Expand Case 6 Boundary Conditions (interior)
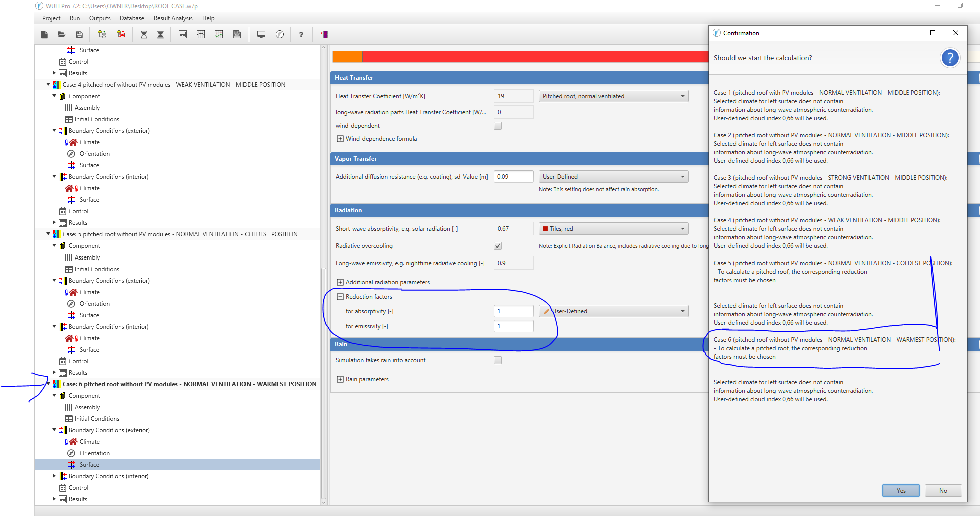This screenshot has width=980, height=516. (x=54, y=476)
